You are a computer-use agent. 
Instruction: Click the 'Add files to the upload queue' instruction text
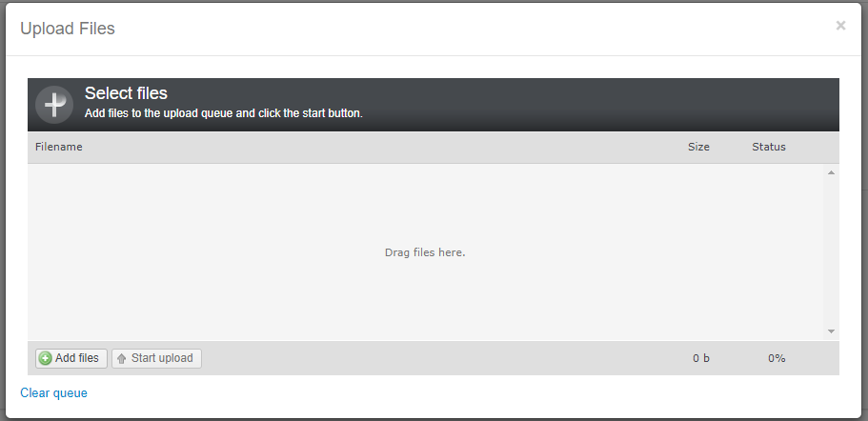[224, 113]
